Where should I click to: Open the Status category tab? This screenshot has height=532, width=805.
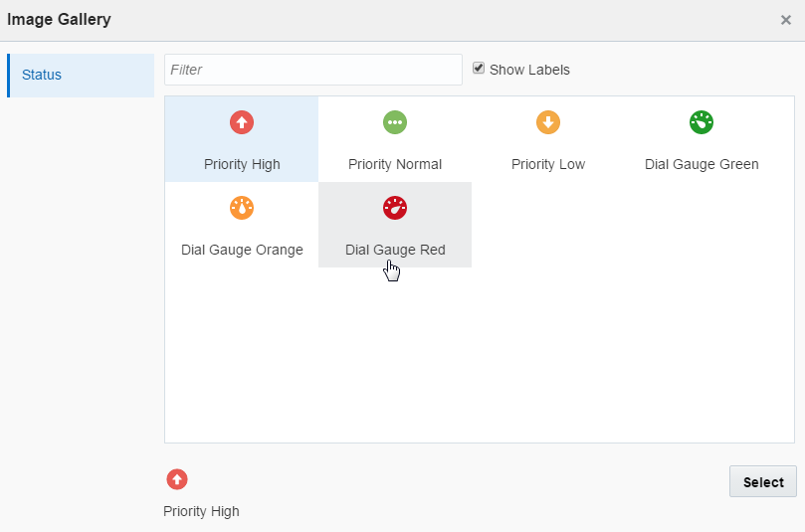pyautogui.click(x=81, y=76)
